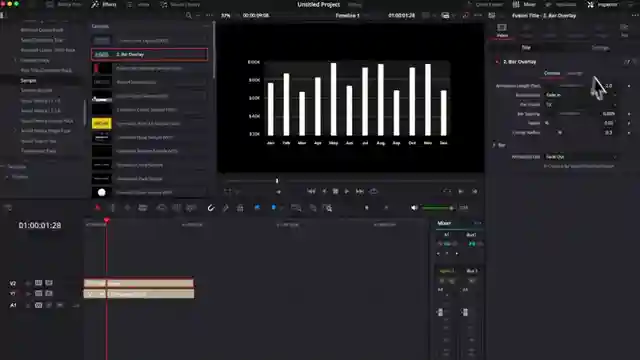Open the Fade Out animation dropdown

[x=580, y=157]
